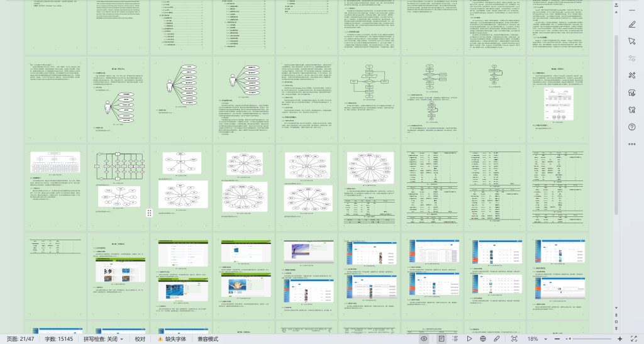Click the browse object circle button near scrollbar bottom
The height and width of the screenshot is (344, 644).
click(616, 322)
